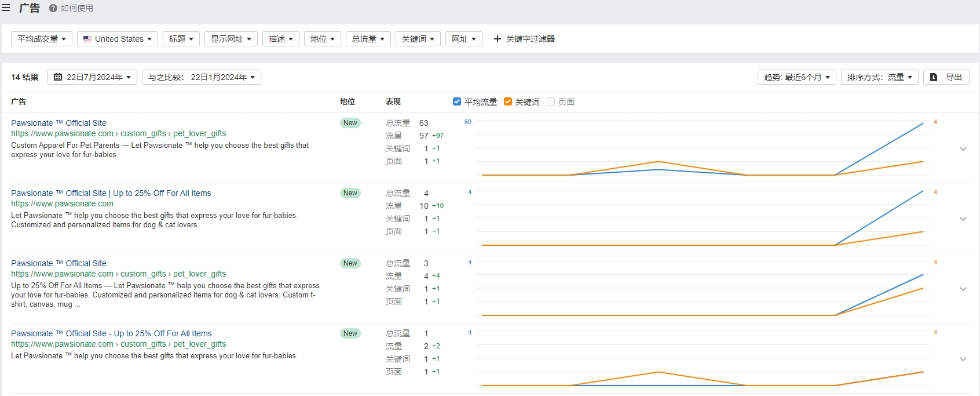Toggle the 关键词 orange checkbox
Viewport: 980px width, 396px height.
pos(508,101)
